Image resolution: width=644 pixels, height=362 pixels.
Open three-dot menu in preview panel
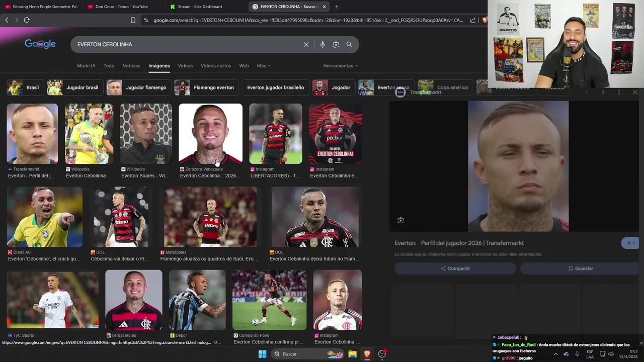(x=619, y=93)
